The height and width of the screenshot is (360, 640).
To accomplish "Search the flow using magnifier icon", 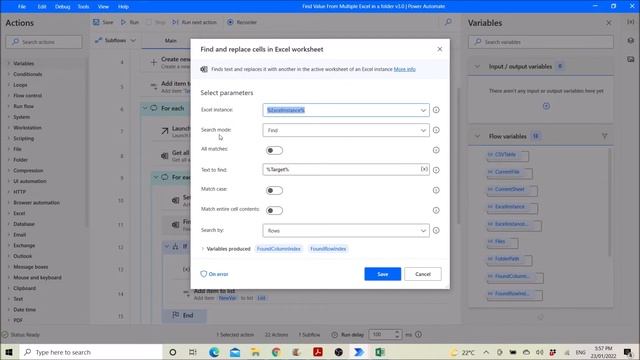I will tap(448, 22).
